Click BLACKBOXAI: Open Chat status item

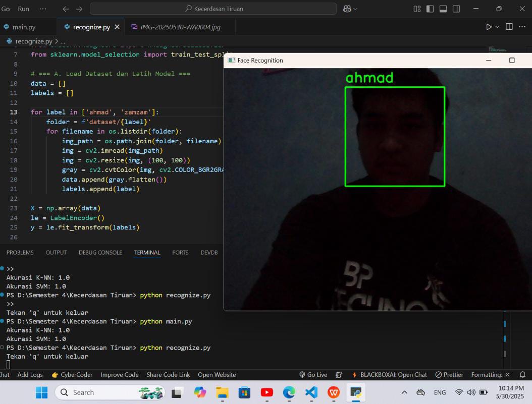(x=390, y=375)
